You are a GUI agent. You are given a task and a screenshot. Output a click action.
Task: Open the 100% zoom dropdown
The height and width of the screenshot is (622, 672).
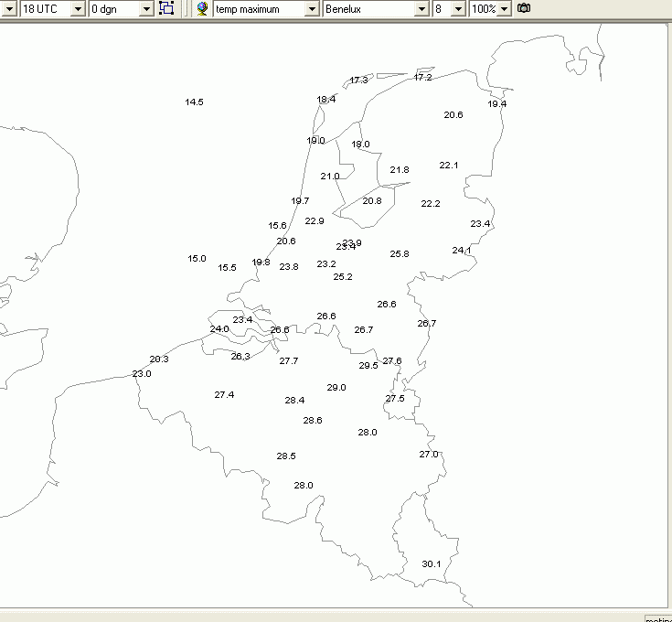tap(504, 8)
